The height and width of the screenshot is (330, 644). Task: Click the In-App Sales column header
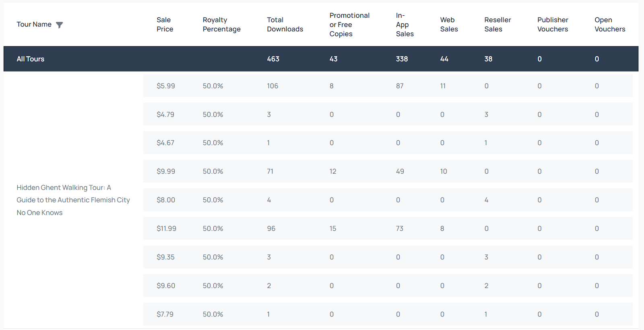click(405, 25)
